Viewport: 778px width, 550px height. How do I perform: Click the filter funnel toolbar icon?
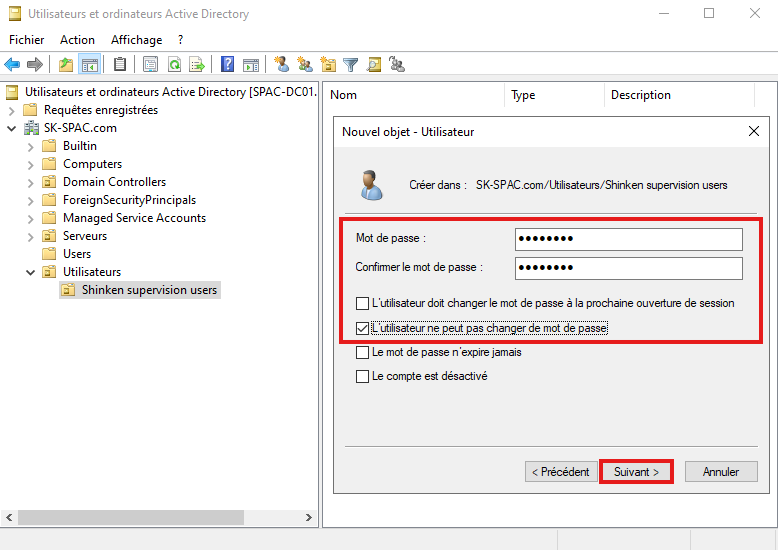coord(351,65)
